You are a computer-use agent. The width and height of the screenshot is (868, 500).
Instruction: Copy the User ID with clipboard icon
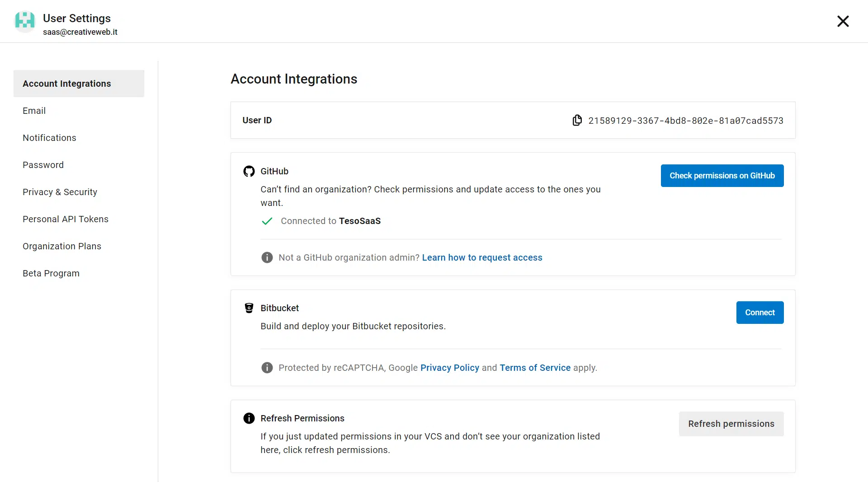coord(577,120)
